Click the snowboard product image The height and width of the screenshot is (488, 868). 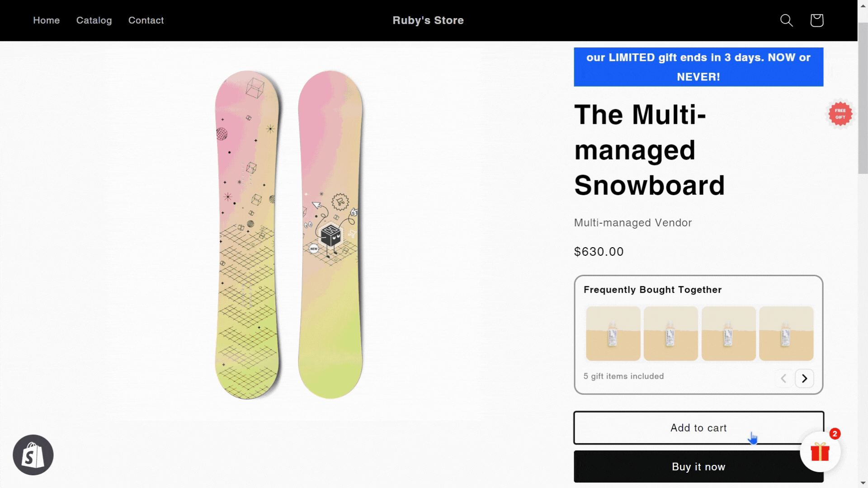coord(289,234)
